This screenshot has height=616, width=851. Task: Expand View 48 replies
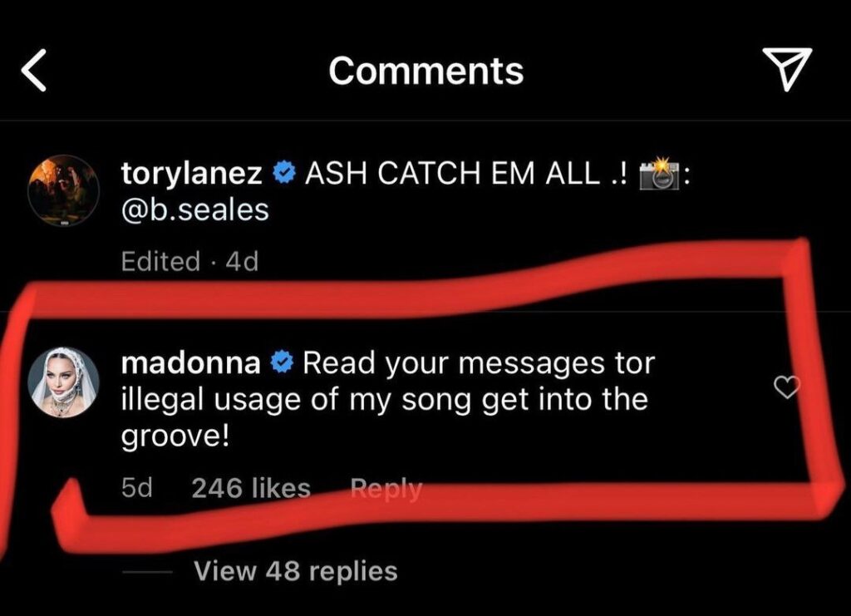296,571
